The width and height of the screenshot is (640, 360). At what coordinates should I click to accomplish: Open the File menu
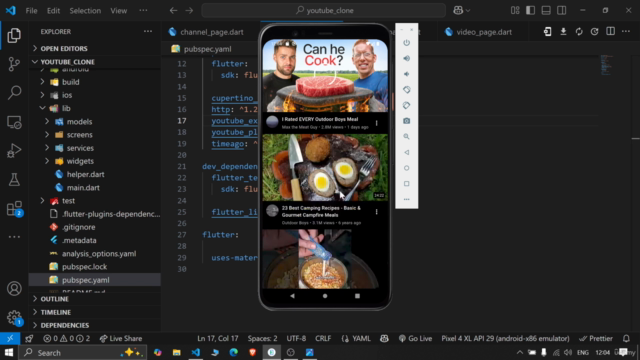click(x=31, y=11)
